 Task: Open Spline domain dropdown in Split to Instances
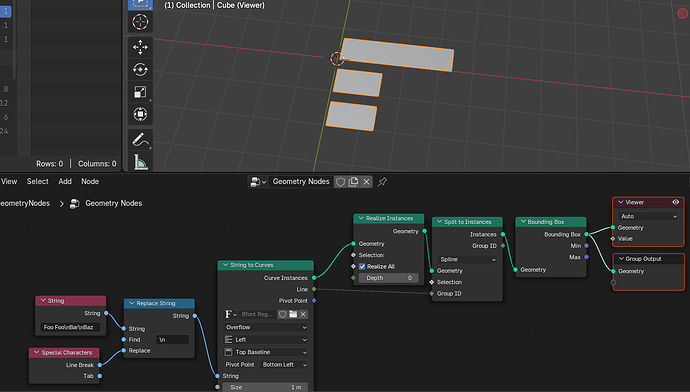467,260
